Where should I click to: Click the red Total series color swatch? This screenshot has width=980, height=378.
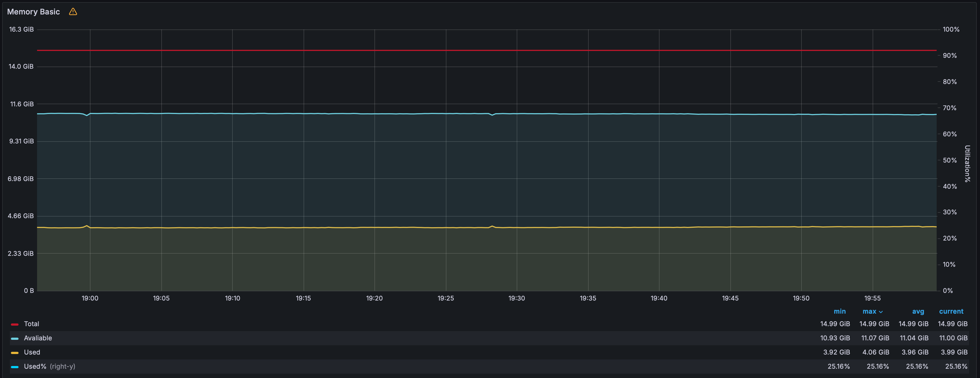pyautogui.click(x=15, y=324)
